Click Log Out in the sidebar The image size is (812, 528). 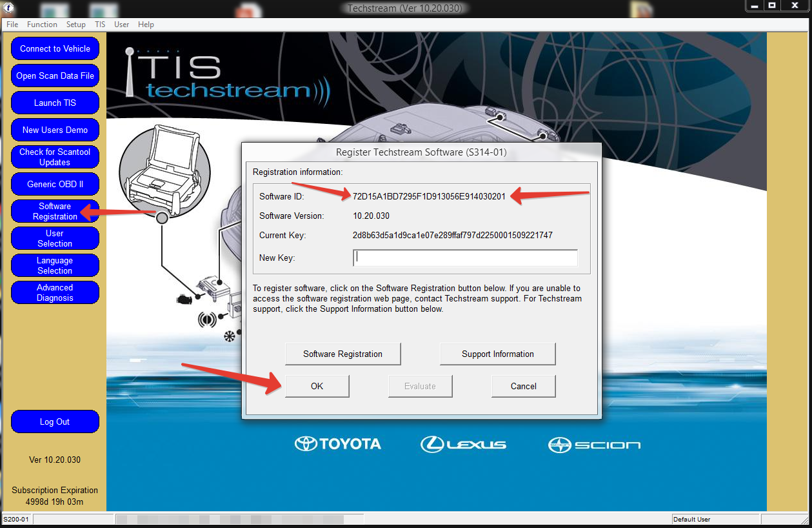(55, 421)
